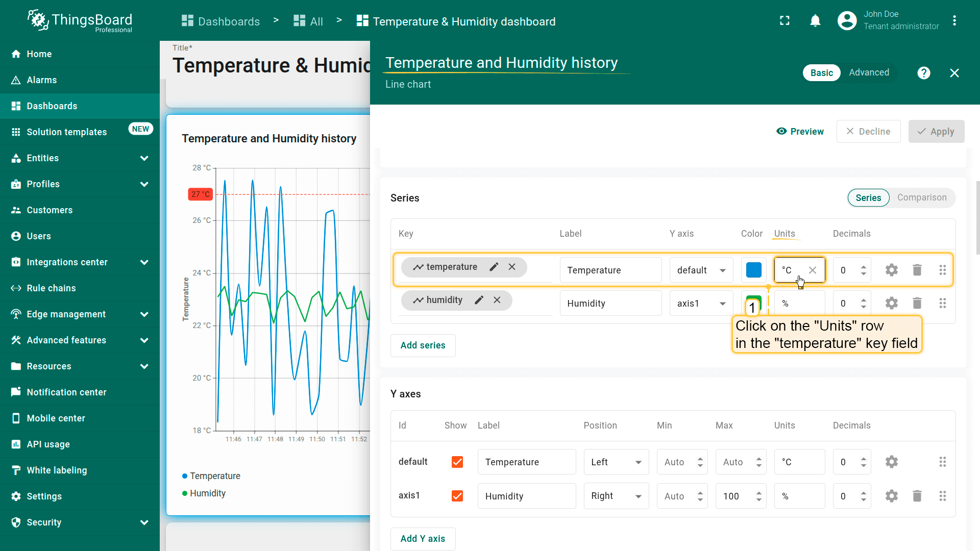Uncheck Show checkbox for axis1
980x551 pixels.
tap(457, 496)
